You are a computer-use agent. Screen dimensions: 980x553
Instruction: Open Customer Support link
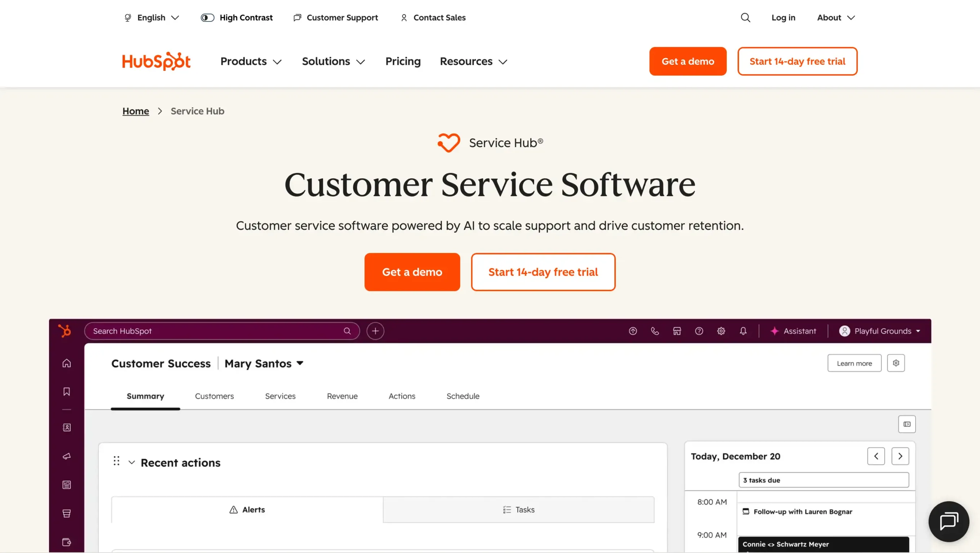pyautogui.click(x=336, y=18)
